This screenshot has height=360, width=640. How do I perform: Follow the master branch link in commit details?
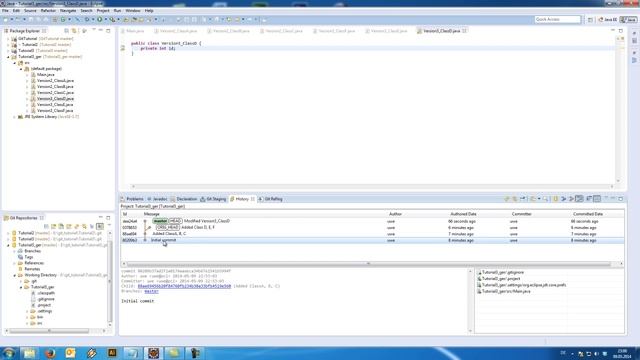click(151, 291)
